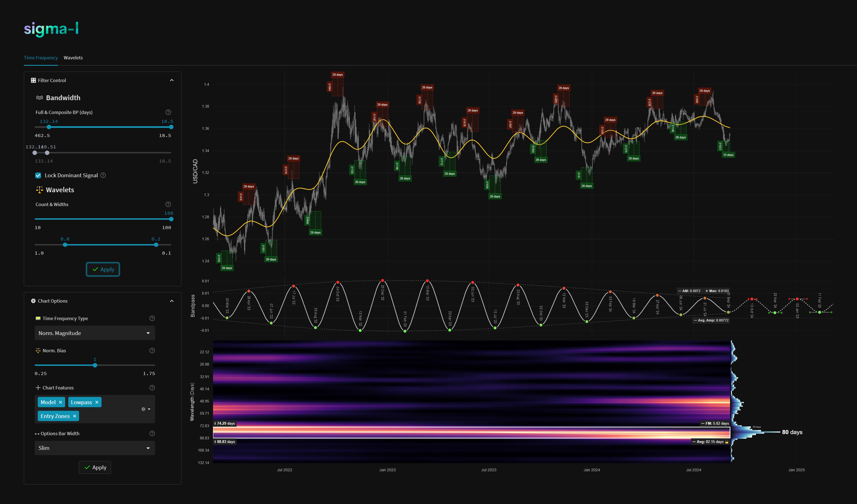Viewport: 857px width, 504px height.
Task: Click the Norm. Bias scales icon
Action: pyautogui.click(x=38, y=351)
